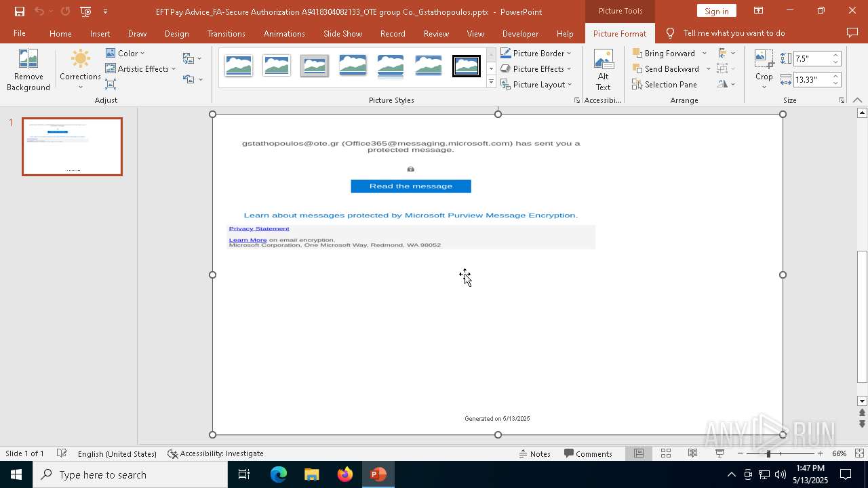Click zoom slider handle

pos(768,453)
